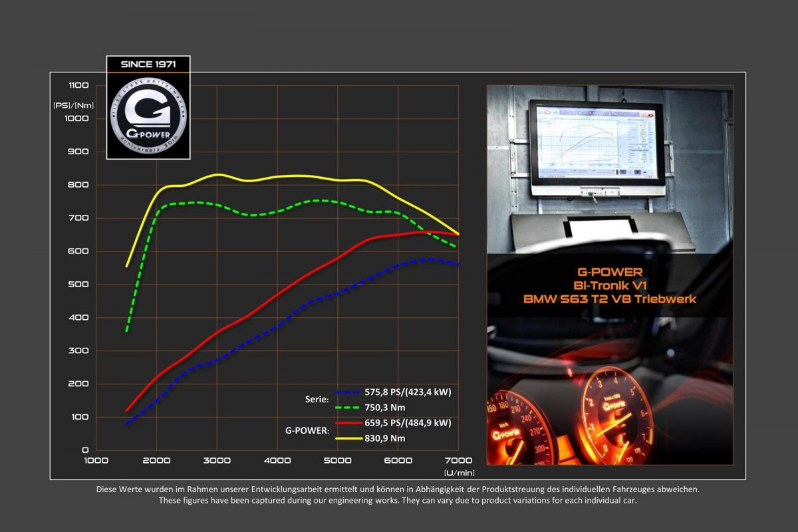
Task: Select the yellow solid legend line sample
Action: click(x=352, y=438)
